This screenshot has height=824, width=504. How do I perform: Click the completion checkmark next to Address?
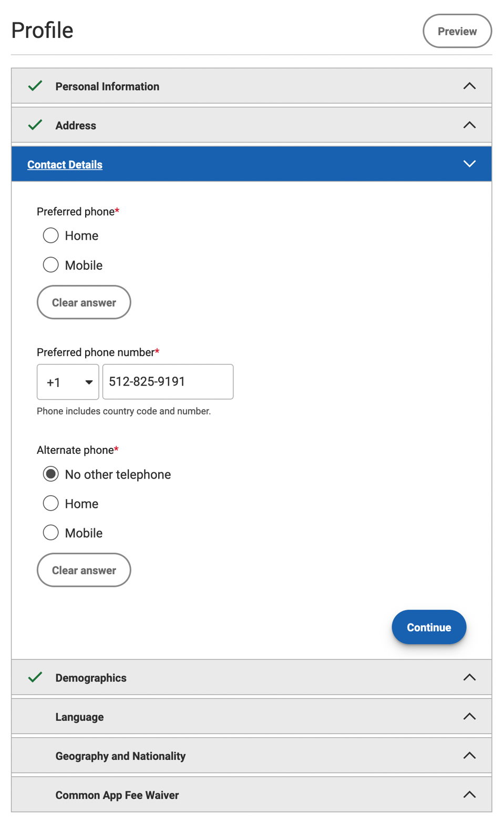(35, 125)
